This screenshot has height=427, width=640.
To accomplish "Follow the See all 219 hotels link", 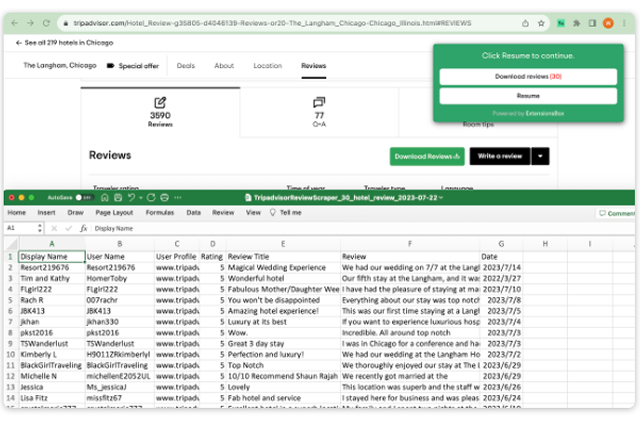I will pos(64,43).
